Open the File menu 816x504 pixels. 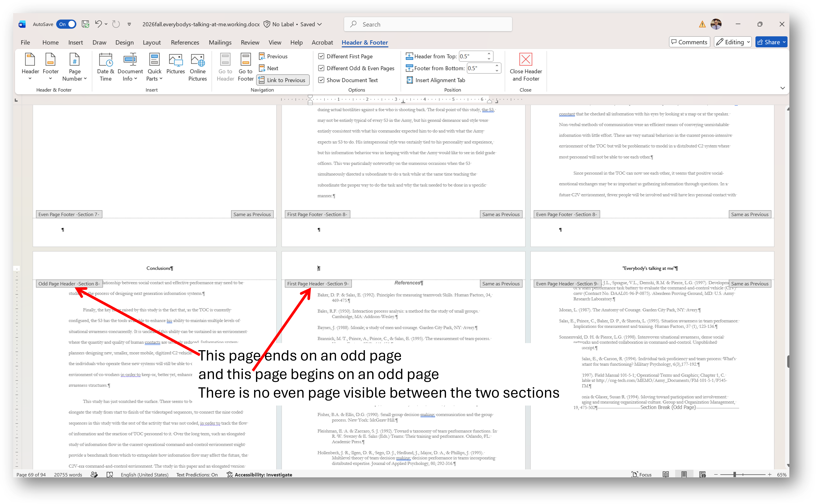[25, 42]
